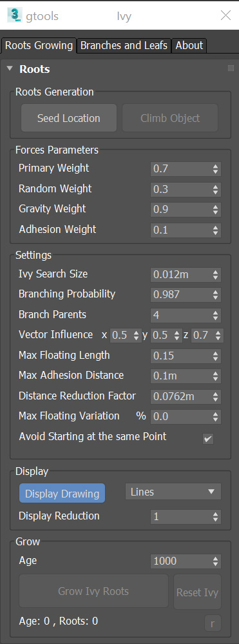
Task: Click the Reset Ivy button
Action: 197,592
